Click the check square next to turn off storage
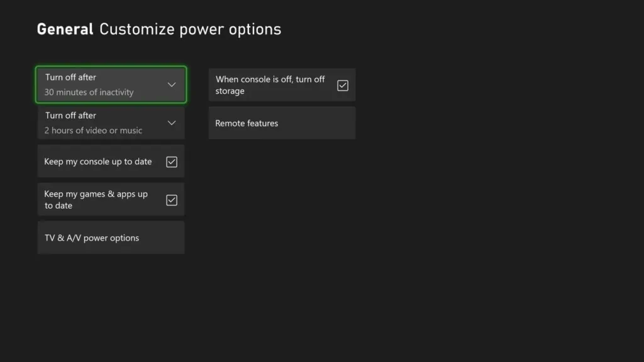The height and width of the screenshot is (362, 644). 343,85
